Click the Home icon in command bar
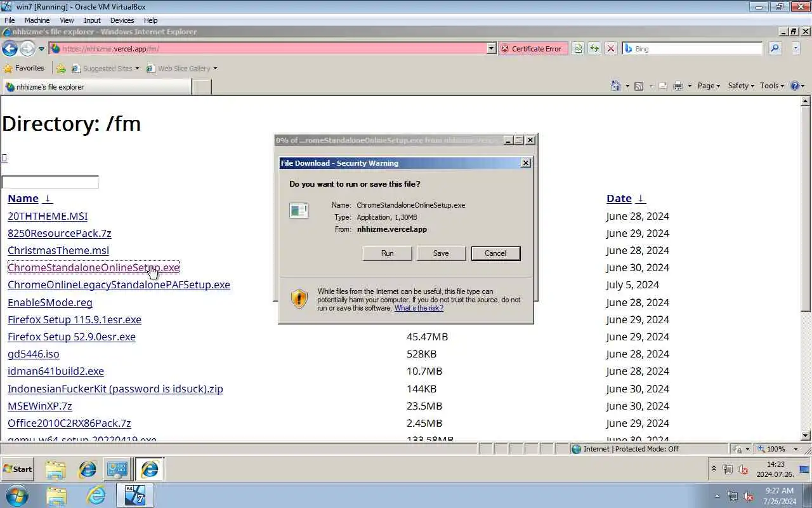 pyautogui.click(x=615, y=86)
